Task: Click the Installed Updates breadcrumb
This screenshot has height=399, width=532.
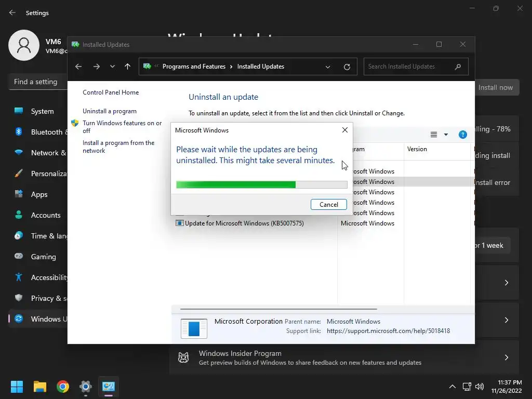Action: pos(261,66)
